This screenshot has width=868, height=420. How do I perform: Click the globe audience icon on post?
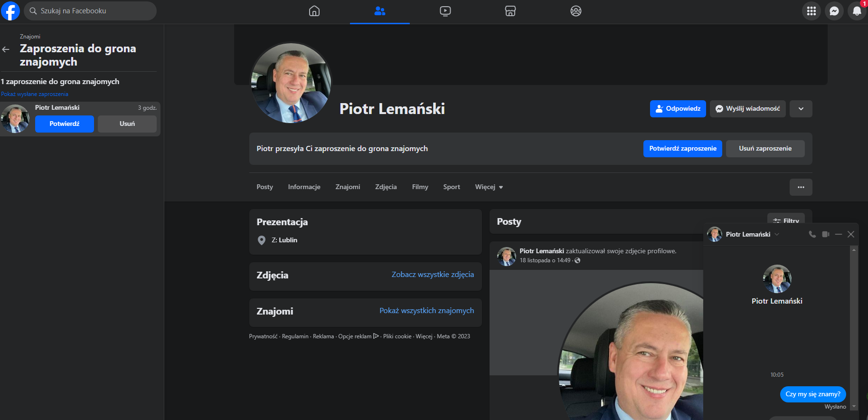pos(577,260)
